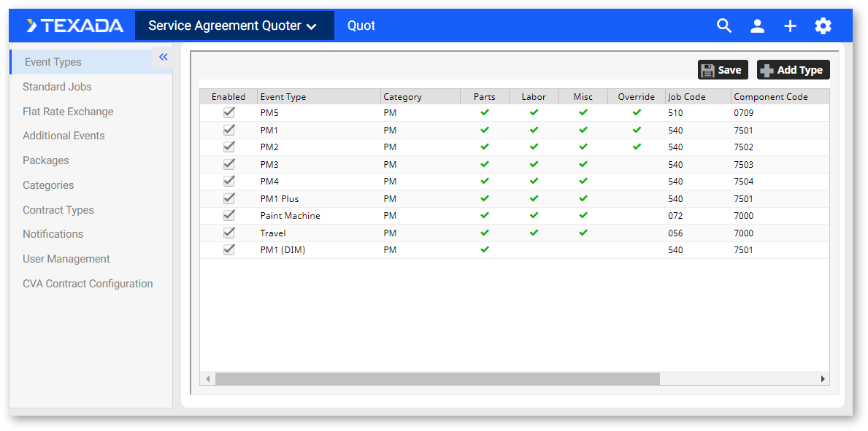Open the user profile icon
The height and width of the screenshot is (431, 868).
[757, 26]
